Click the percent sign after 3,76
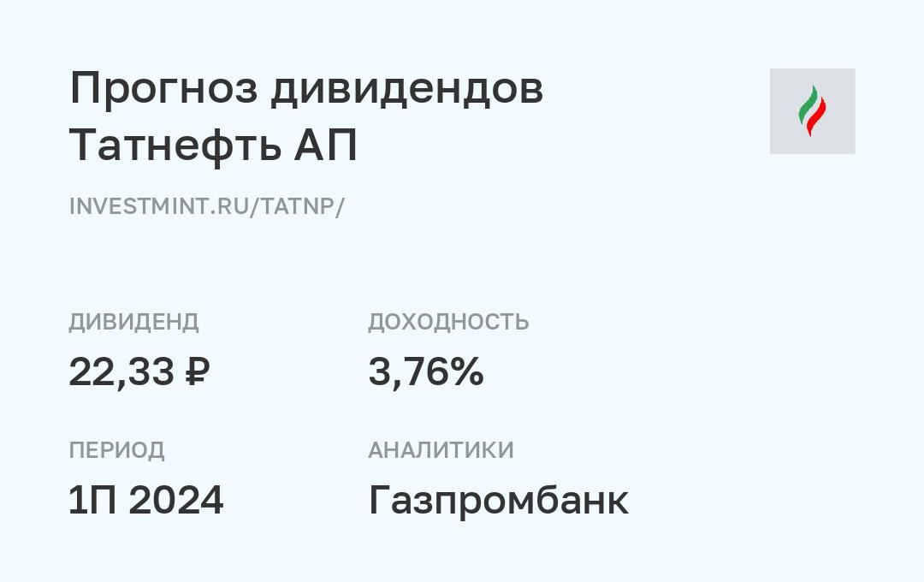 coord(468,372)
